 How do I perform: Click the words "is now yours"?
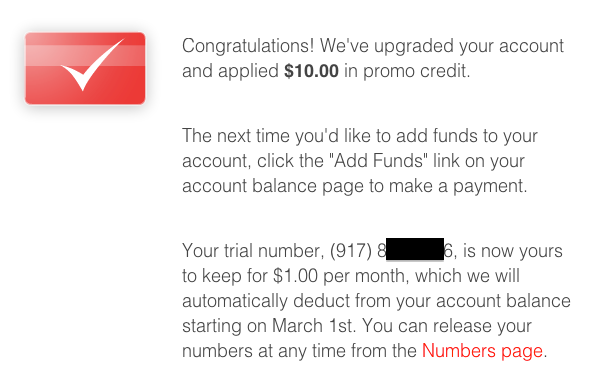(512, 251)
